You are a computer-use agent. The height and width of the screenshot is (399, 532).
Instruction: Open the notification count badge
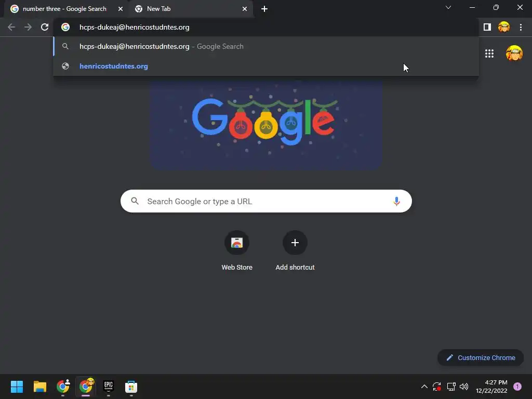coord(517,387)
